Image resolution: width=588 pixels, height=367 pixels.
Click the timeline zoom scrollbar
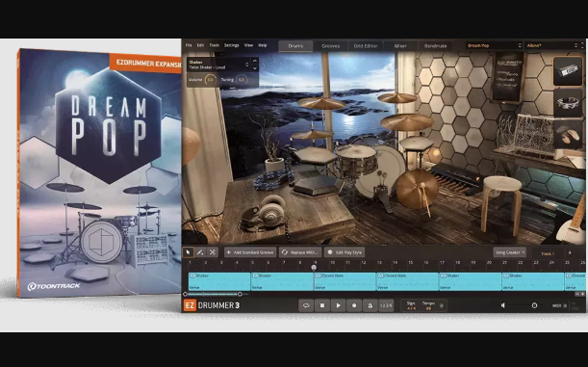(x=213, y=294)
